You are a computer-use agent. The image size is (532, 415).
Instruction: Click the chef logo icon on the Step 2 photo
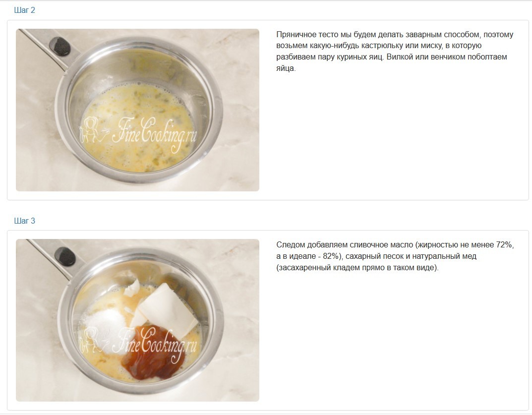click(x=91, y=130)
